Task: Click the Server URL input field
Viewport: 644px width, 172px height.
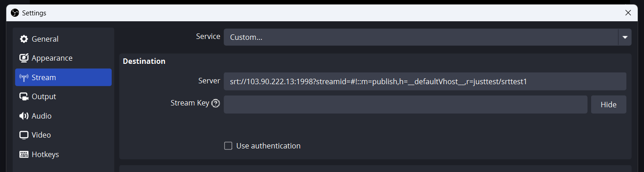Action: click(425, 81)
